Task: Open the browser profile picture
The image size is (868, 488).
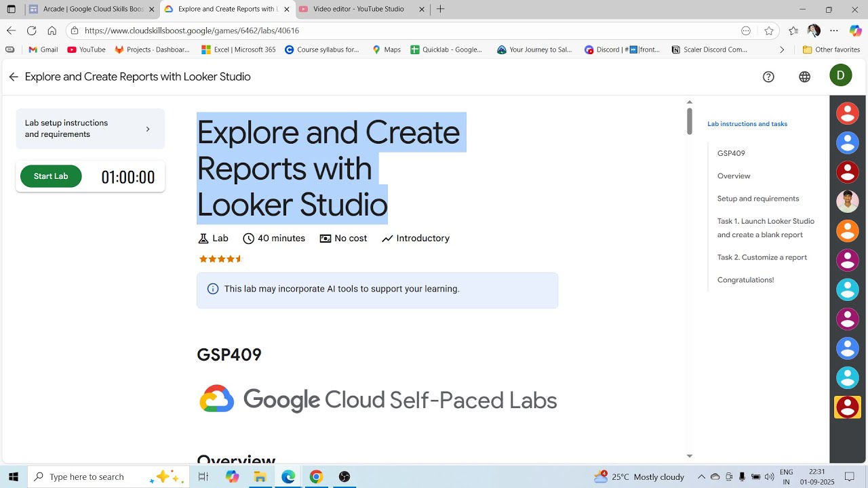Action: pos(814,30)
